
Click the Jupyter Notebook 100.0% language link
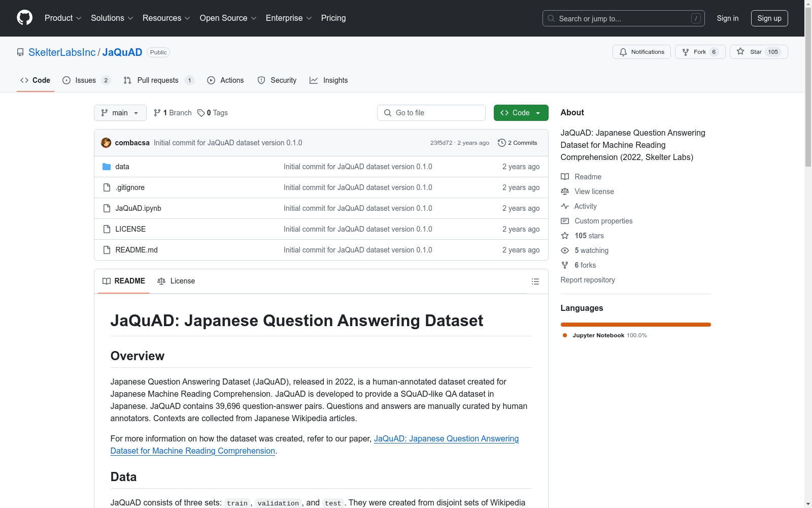tap(605, 335)
